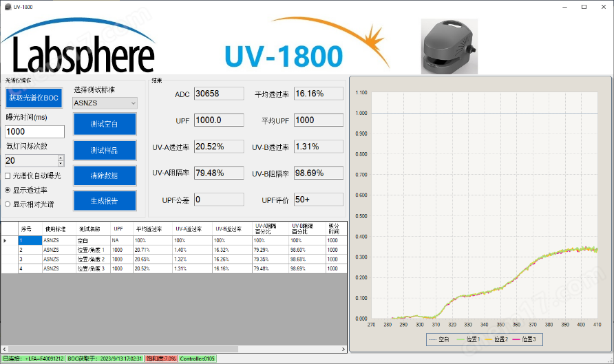Click the UV-1800 app icon in title bar
The width and height of the screenshot is (614, 364).
tap(7, 6)
